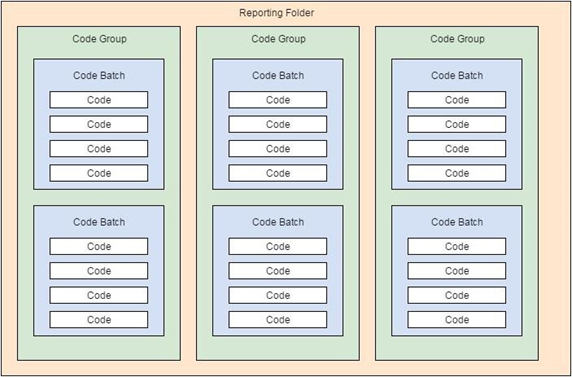572x377 pixels.
Task: Select third Code box in middle group's lower batch
Action: [x=278, y=295]
